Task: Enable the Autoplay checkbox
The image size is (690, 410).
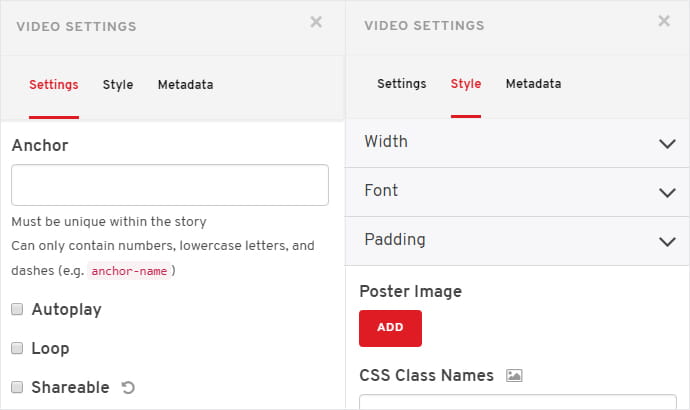Action: click(x=17, y=309)
